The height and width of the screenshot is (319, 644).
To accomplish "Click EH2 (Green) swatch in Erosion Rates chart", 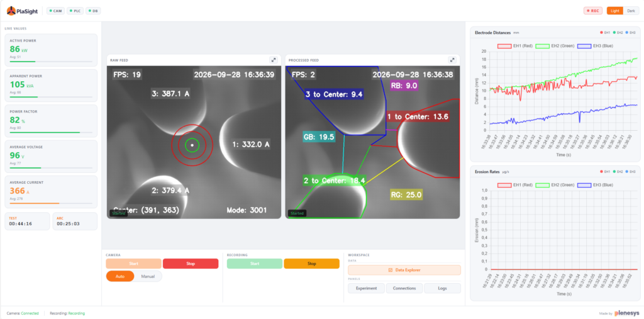I will pyautogui.click(x=544, y=185).
